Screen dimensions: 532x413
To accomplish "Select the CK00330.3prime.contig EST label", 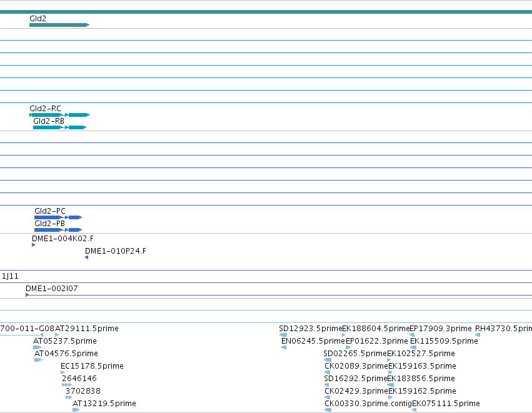I will [368, 404].
